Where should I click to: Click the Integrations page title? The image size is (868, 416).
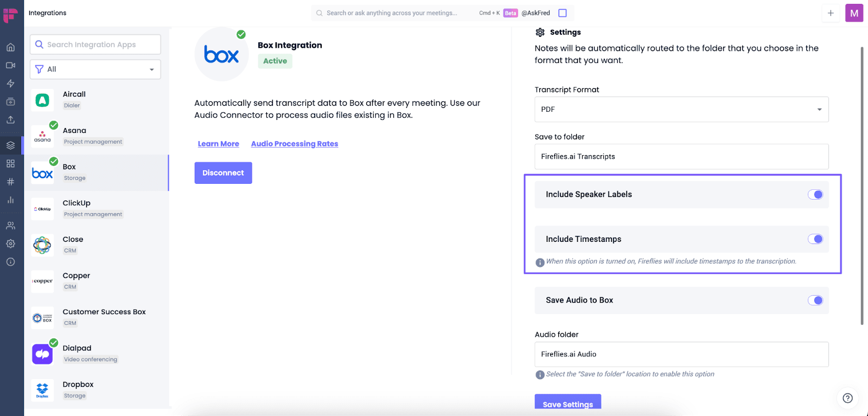47,13
